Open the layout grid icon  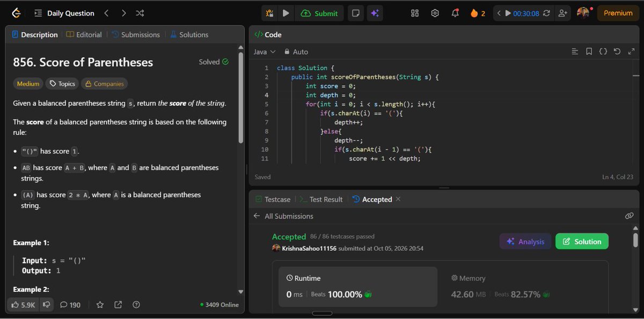[415, 13]
